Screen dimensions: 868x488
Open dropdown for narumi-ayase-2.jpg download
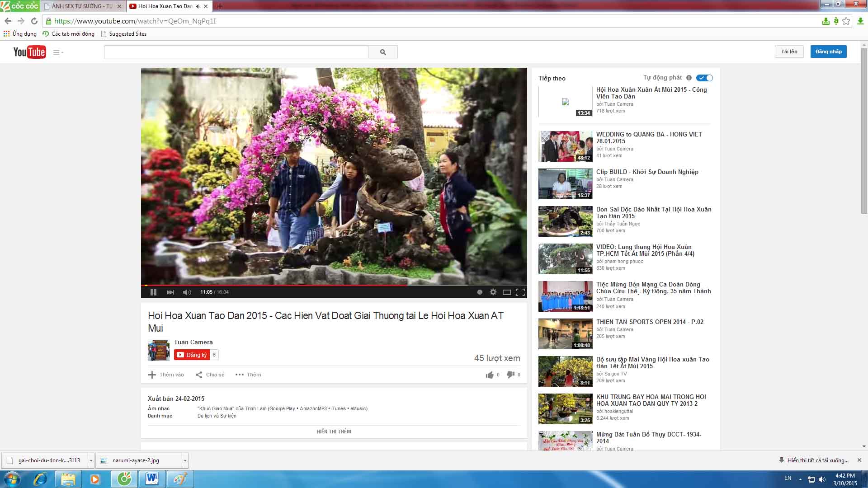pyautogui.click(x=184, y=460)
